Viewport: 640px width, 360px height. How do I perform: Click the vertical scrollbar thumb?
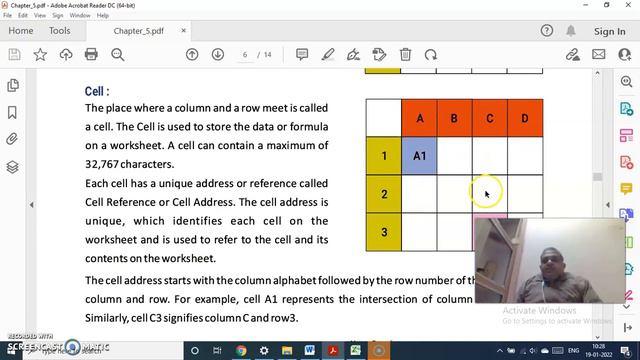pyautogui.click(x=598, y=177)
